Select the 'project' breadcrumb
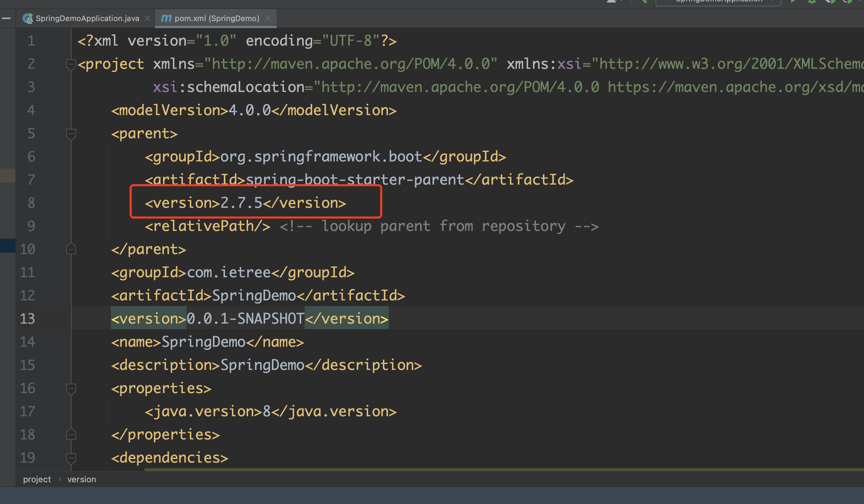Screen dimensions: 864x504 (x=37, y=479)
